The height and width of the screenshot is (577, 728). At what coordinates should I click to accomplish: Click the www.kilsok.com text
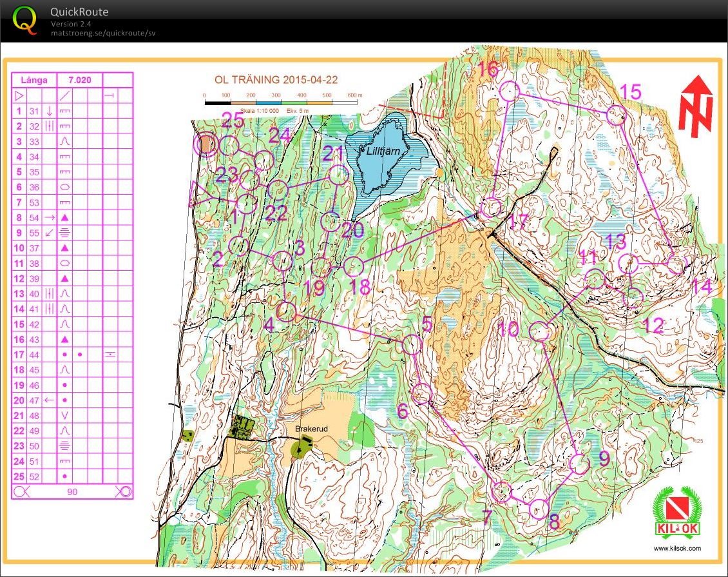click(677, 548)
